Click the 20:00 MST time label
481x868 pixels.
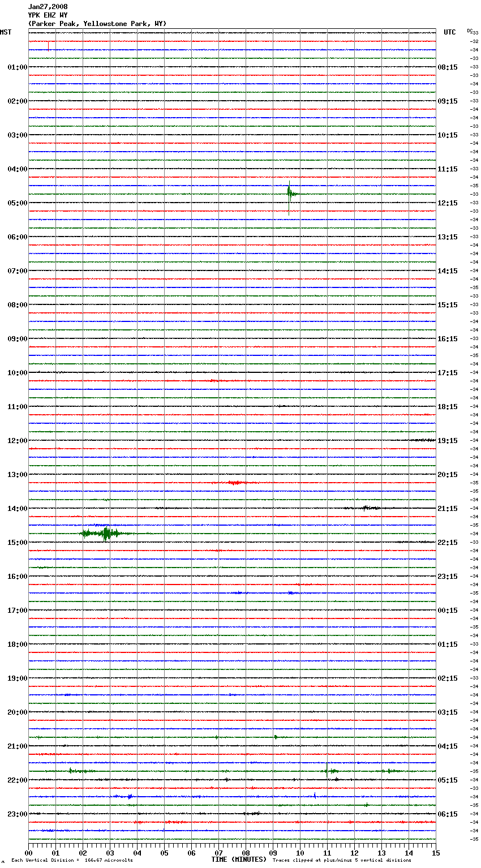18,712
